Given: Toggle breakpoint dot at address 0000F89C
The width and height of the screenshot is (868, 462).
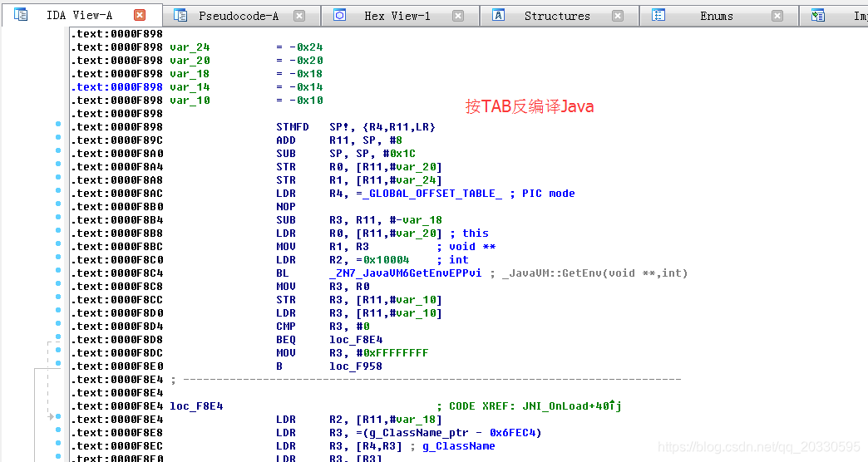Looking at the screenshot, I should pos(58,137).
